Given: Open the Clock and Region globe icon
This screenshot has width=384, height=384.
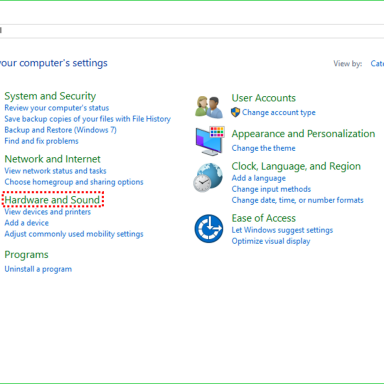Looking at the screenshot, I should (x=208, y=177).
